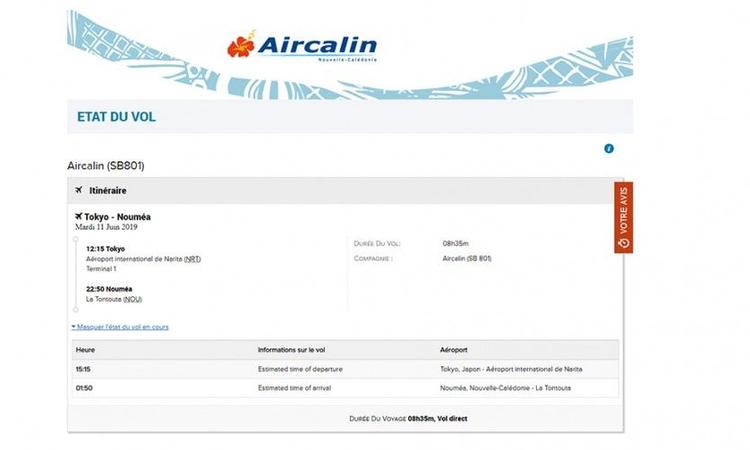Click the red hibiscus flower icon
This screenshot has width=750, height=450.
[x=241, y=45]
